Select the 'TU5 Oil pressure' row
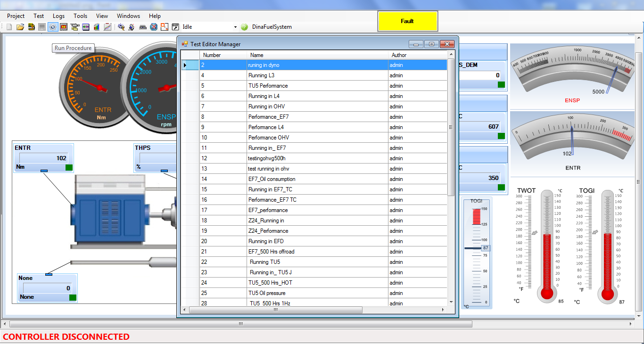 point(314,293)
